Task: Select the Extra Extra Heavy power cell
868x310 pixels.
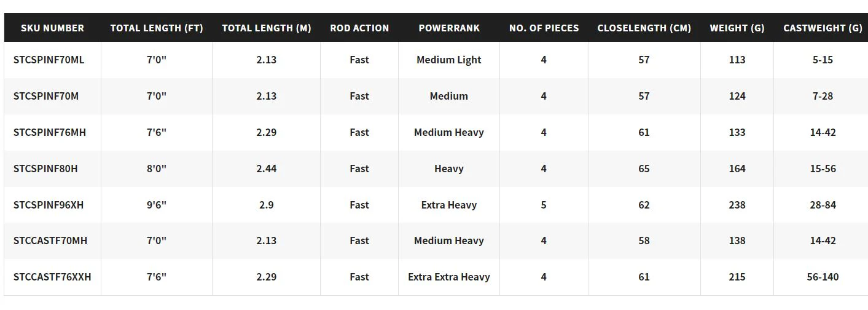Action: point(449,277)
